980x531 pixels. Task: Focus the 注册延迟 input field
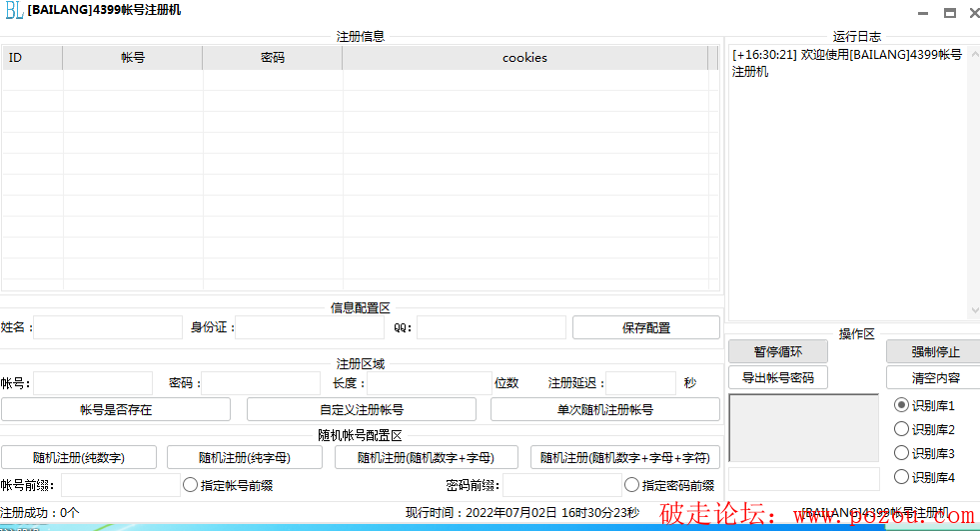point(641,383)
